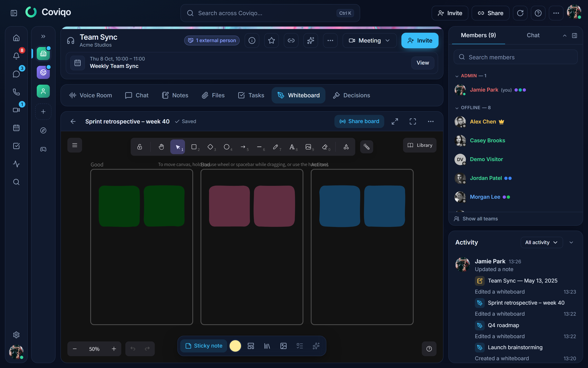588x368 pixels.
Task: Collapse the Members panel chevron
Action: tap(565, 36)
